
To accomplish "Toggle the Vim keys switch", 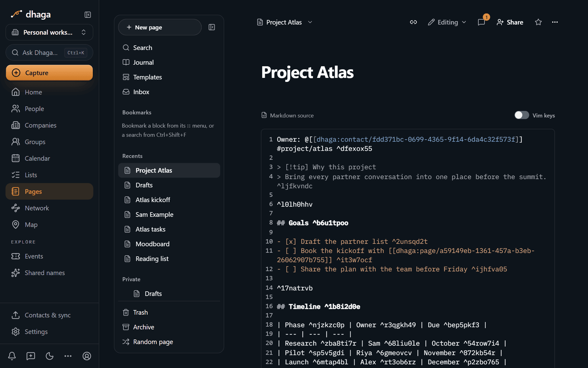I will 522,115.
